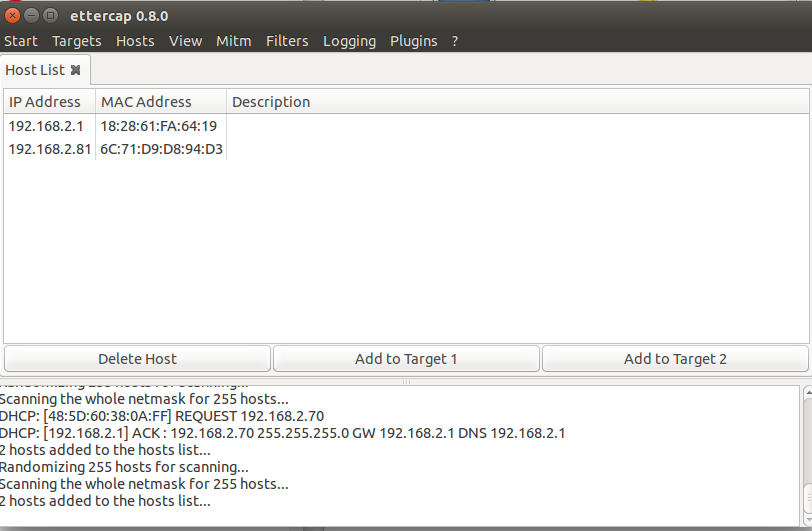Click the log pane scrollbar thumb
The image size is (812, 531).
808,497
